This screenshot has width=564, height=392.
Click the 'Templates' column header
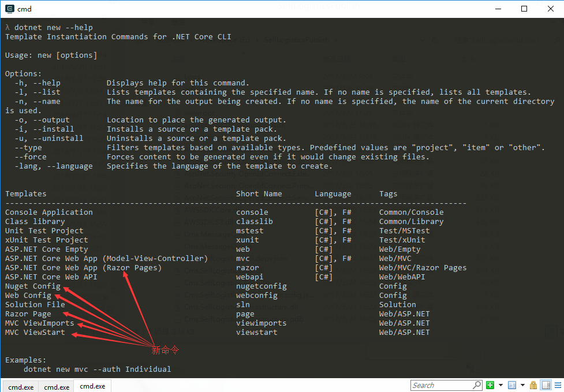(x=26, y=194)
